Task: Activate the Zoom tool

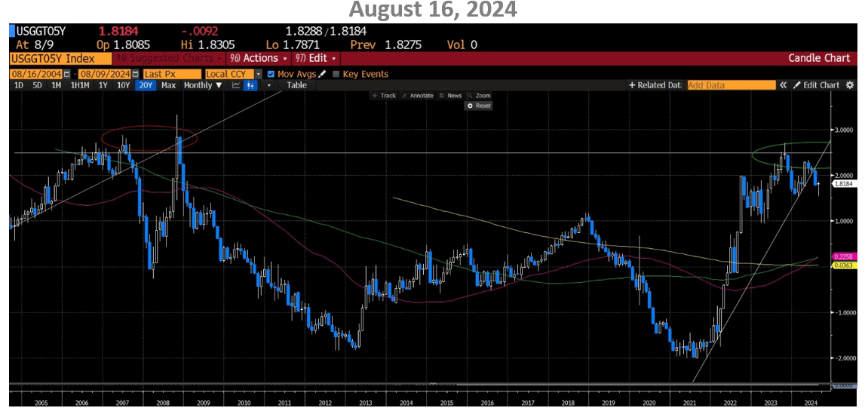Action: point(479,95)
